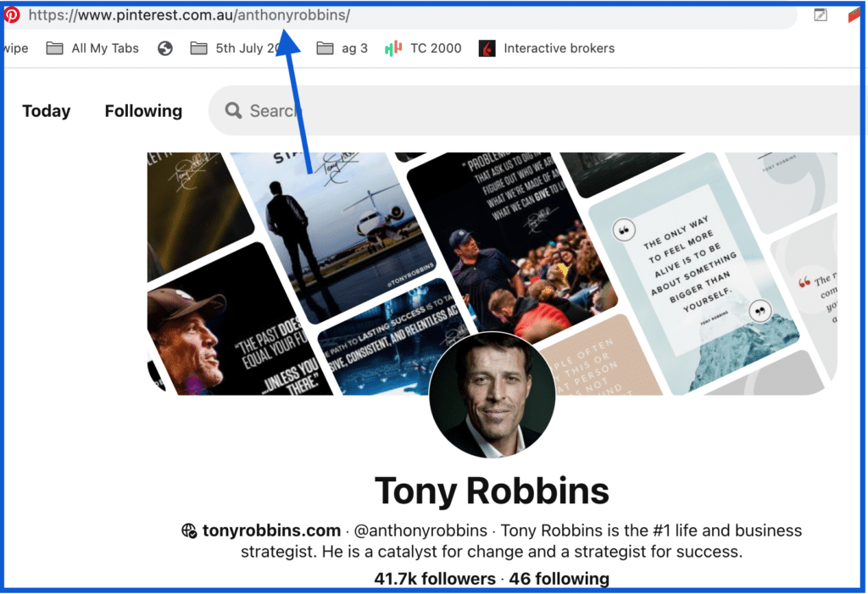Switch to the Following tab
This screenshot has width=868, height=594.
pos(143,111)
